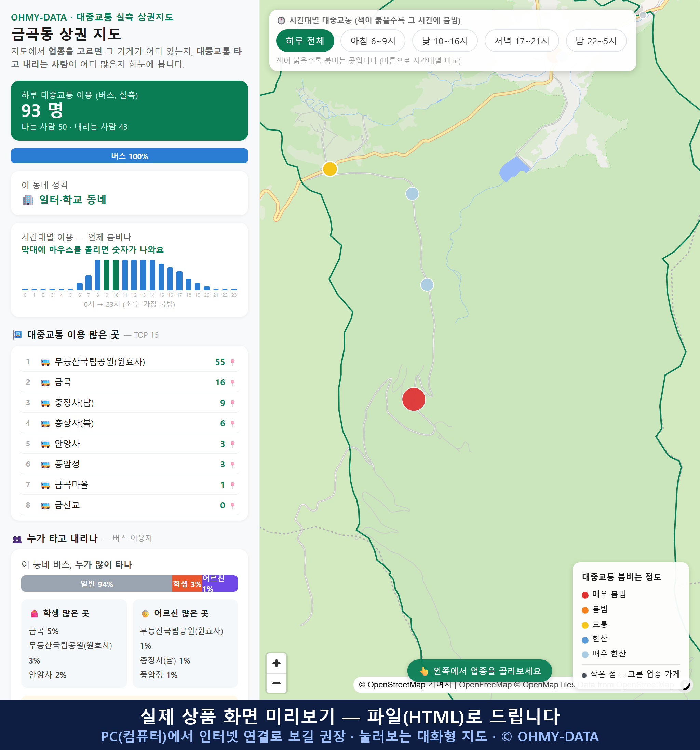This screenshot has width=700, height=750.
Task: Click the daily transit 93 명 summary card
Action: pos(130,111)
